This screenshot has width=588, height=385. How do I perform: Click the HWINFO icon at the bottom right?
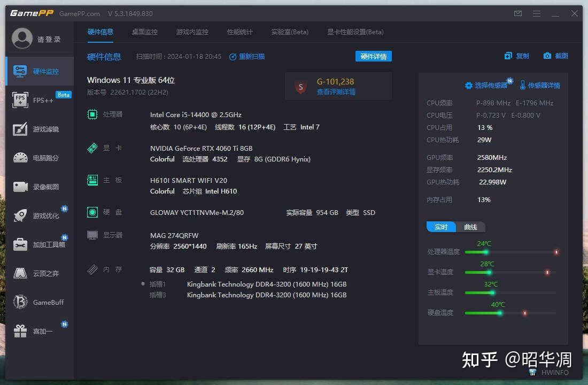(532, 372)
